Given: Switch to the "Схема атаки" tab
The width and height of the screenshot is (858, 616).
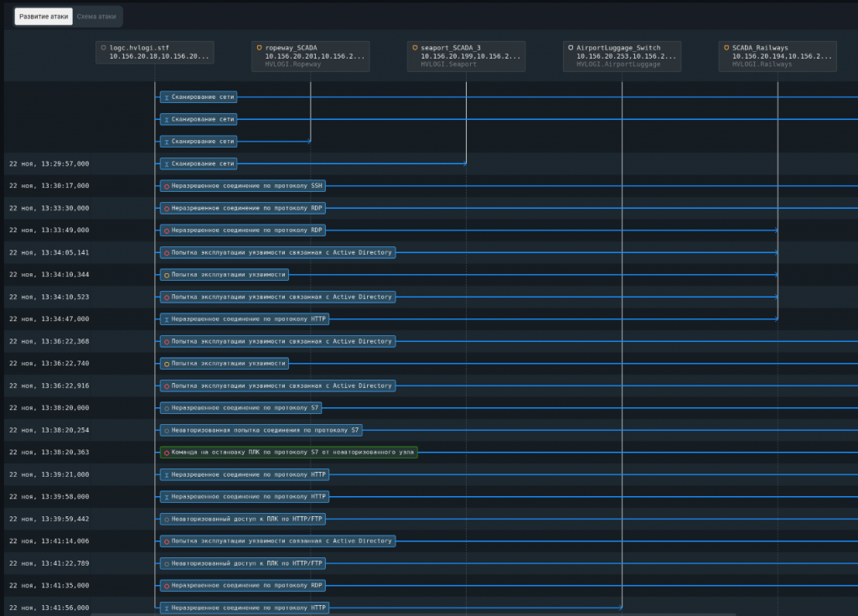Looking at the screenshot, I should [x=96, y=16].
